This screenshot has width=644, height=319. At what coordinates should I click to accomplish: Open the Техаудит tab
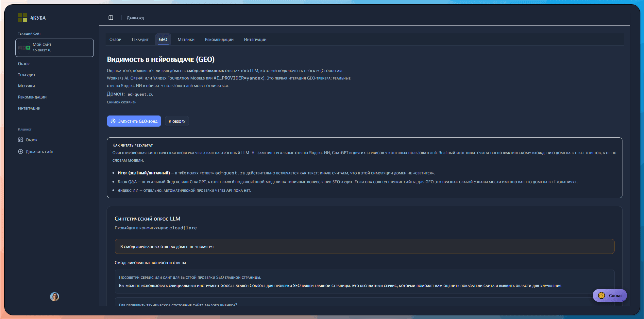[140, 40]
